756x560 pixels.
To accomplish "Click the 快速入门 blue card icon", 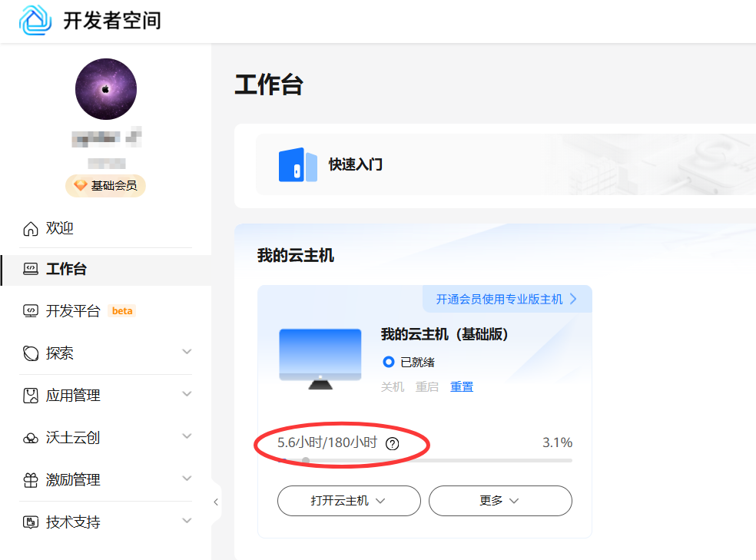I will click(x=298, y=164).
